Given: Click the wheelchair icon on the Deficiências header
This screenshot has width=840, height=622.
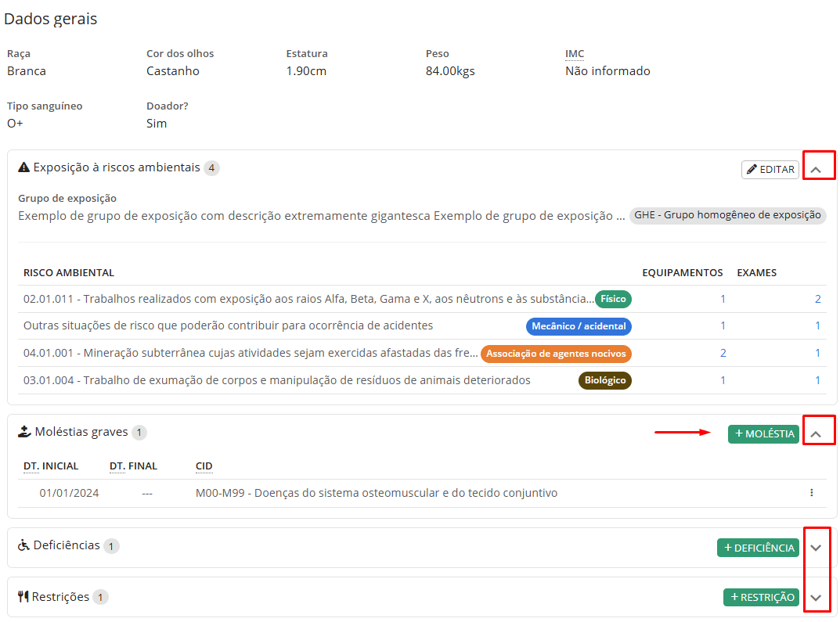Looking at the screenshot, I should pos(23,545).
